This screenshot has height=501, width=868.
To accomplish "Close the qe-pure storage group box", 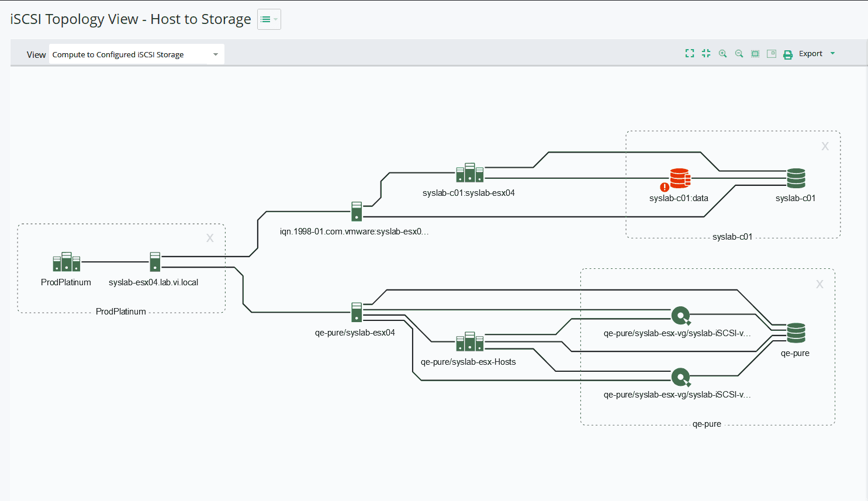I will click(x=819, y=284).
